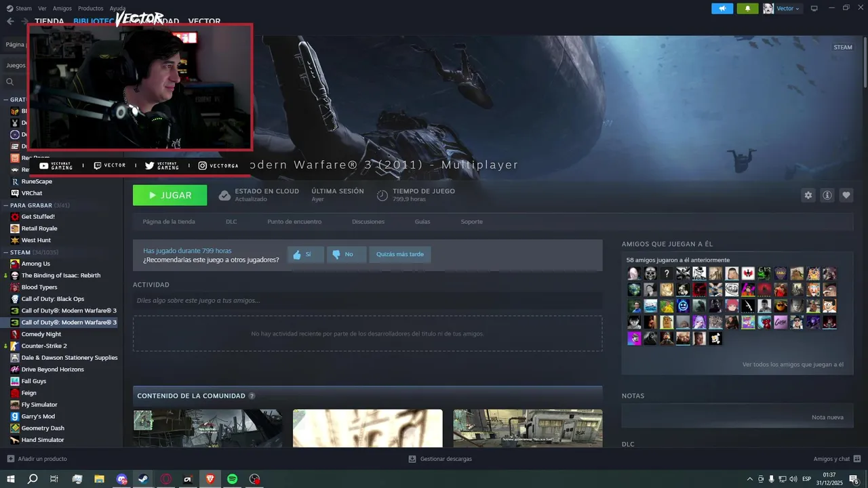Show hidden system tray icons chevron
868x488 pixels.
749,479
